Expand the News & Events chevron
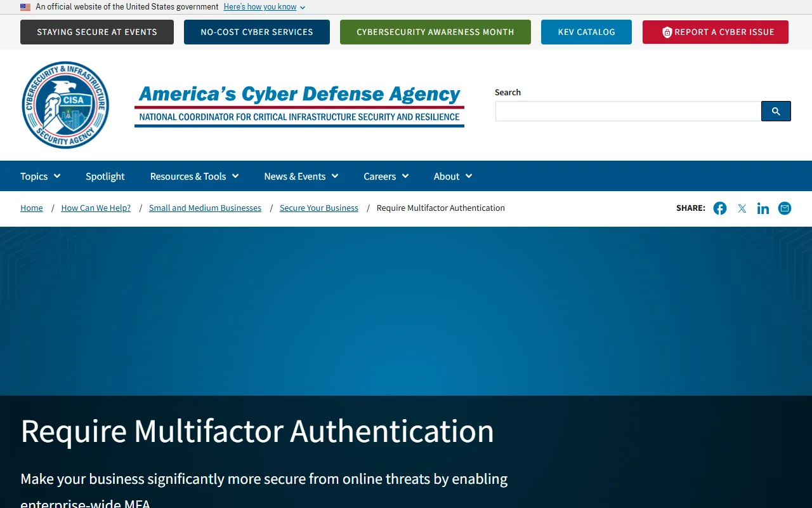This screenshot has width=812, height=508. tap(335, 176)
